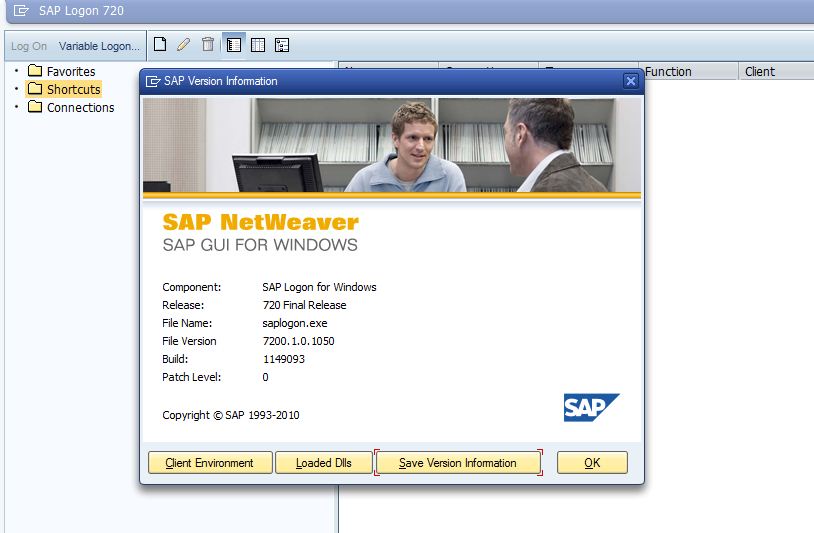Click the 'SAP Logon 720' window title

(82, 11)
